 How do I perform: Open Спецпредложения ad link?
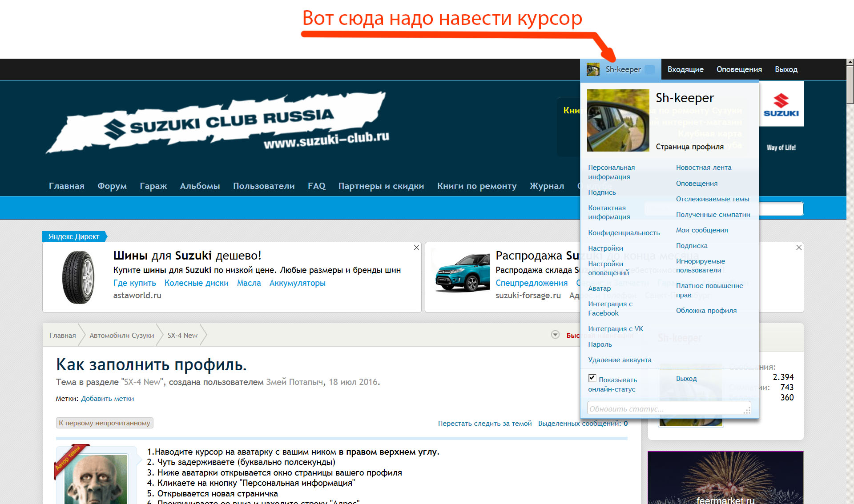click(x=532, y=283)
